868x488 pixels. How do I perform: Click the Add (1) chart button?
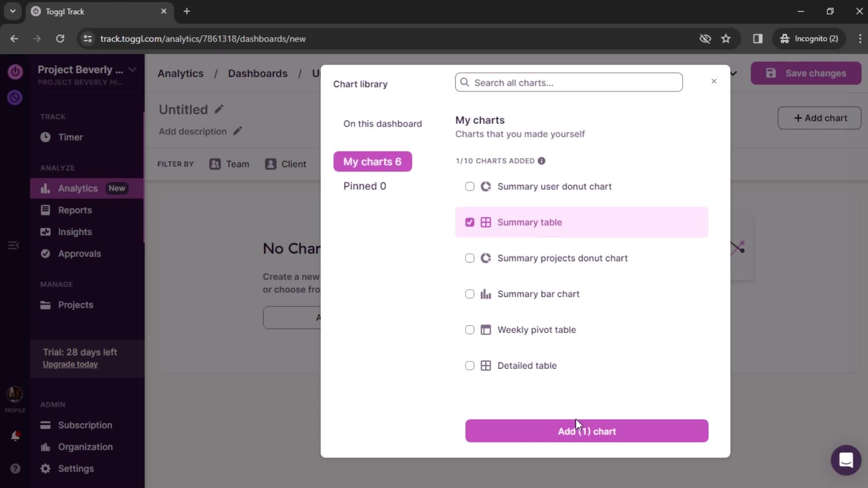[587, 431]
